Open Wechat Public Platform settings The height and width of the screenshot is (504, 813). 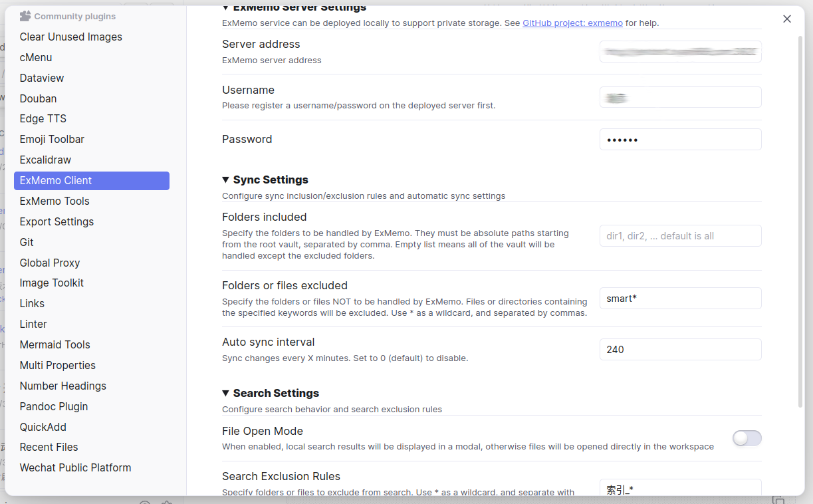point(92,467)
